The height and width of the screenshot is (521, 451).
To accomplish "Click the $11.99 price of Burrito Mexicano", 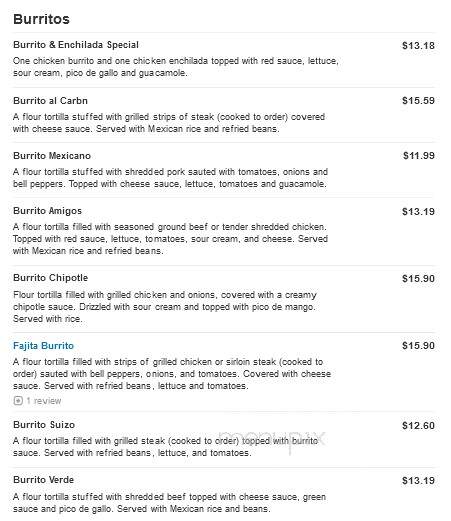I will pyautogui.click(x=419, y=156).
